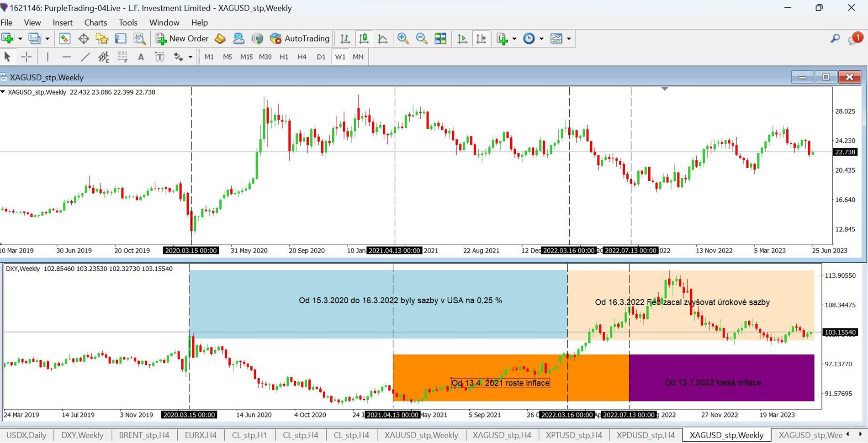The width and height of the screenshot is (868, 443).
Task: Switch to the DXY,Weekly tab
Action: [82, 435]
